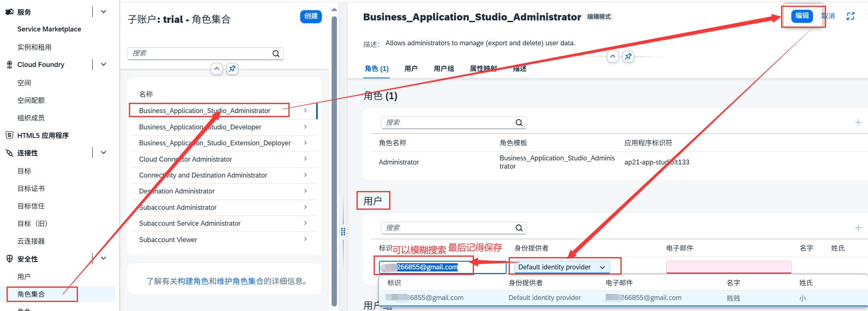This screenshot has width=868, height=311.
Task: Pin the role collections header with pin icon
Action: 232,69
